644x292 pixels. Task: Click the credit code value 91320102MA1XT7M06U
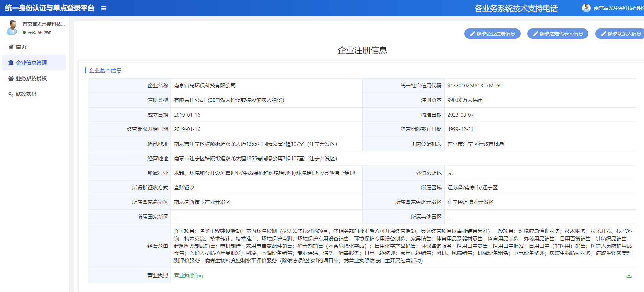pos(475,86)
